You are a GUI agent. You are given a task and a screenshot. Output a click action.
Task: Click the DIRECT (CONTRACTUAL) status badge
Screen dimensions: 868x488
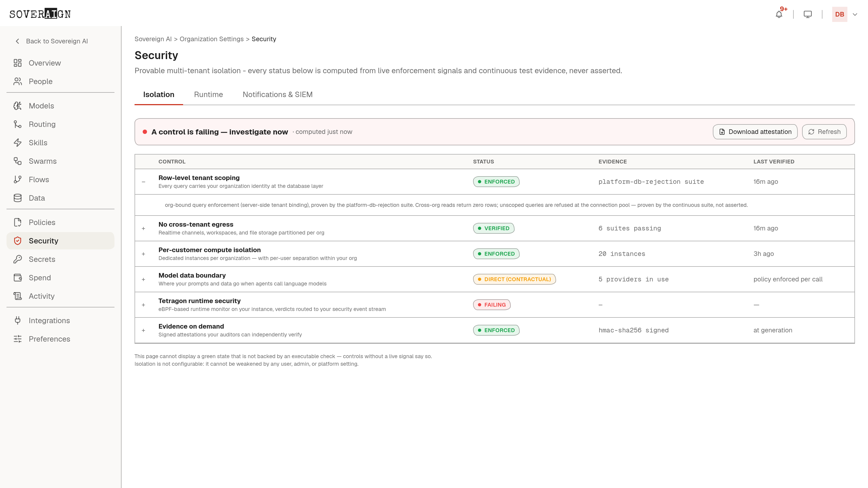click(x=514, y=279)
